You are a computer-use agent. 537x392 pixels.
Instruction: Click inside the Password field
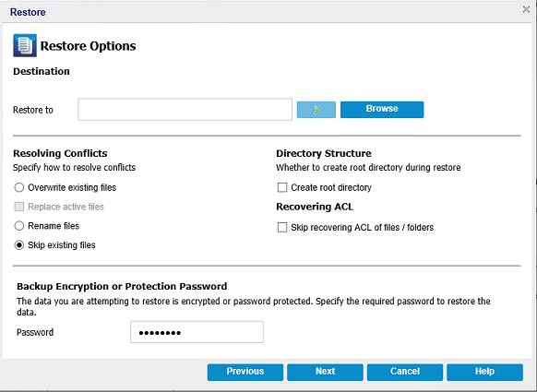pos(197,332)
